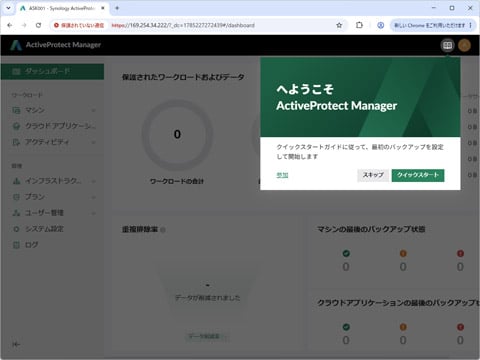Expand the マシン chevron
Screen dimensions: 480x360
[x=94, y=110]
